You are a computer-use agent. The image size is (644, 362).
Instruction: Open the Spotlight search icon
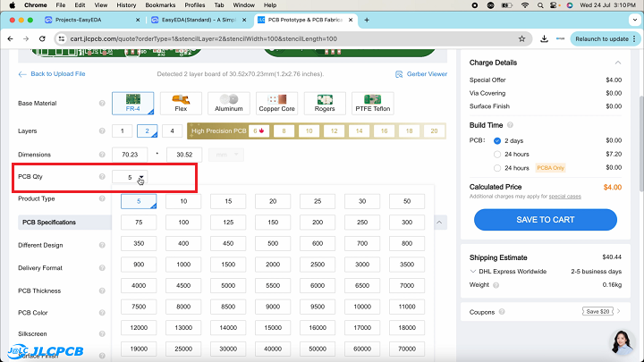(x=540, y=5)
